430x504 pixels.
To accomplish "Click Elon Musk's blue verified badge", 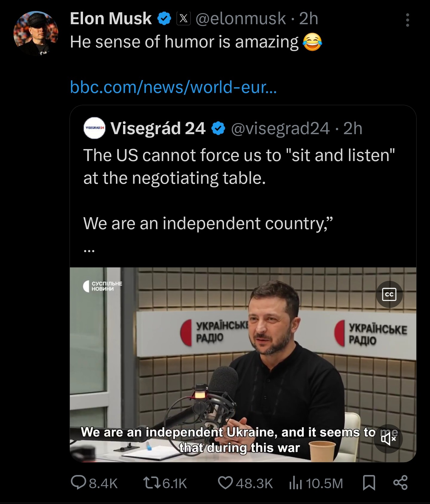I will [164, 19].
